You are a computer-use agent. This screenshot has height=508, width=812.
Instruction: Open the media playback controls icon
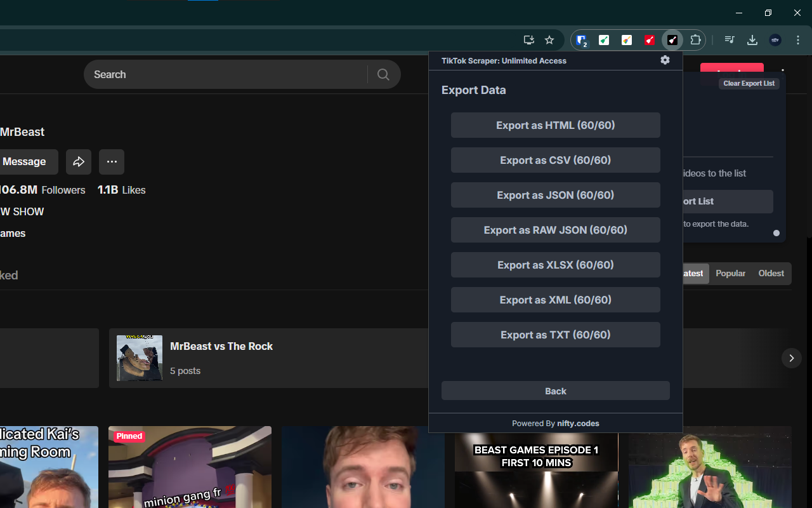[730, 40]
